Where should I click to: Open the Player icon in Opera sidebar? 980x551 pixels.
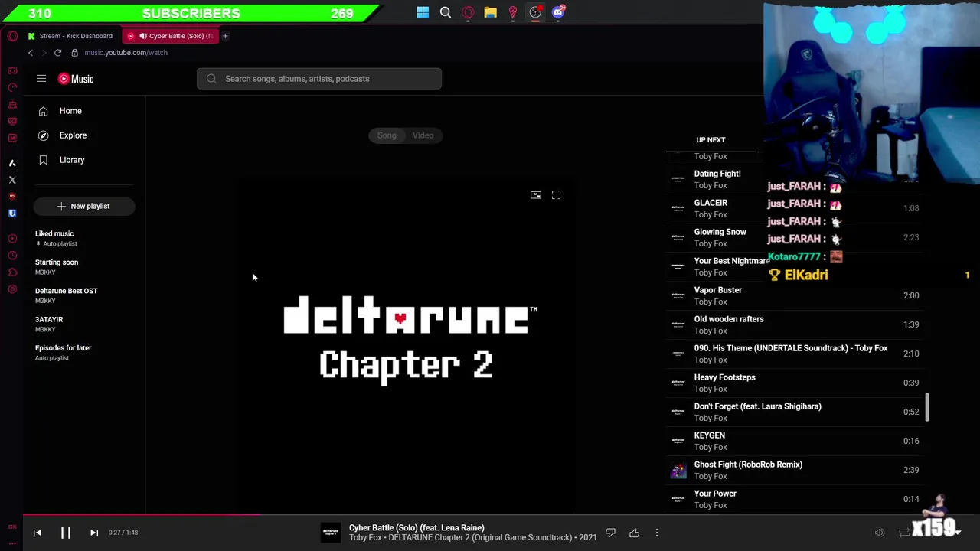click(x=12, y=239)
